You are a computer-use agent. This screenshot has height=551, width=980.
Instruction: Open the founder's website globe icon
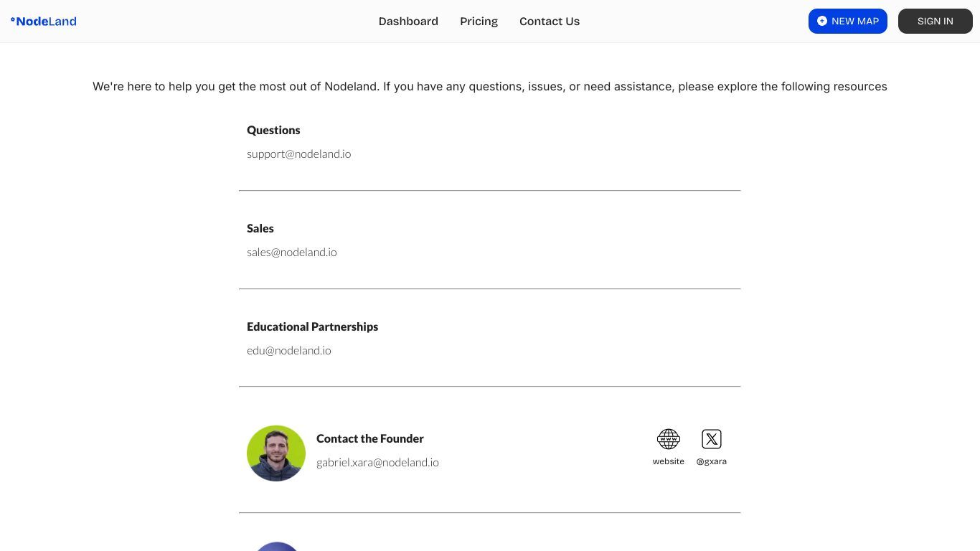tap(669, 439)
